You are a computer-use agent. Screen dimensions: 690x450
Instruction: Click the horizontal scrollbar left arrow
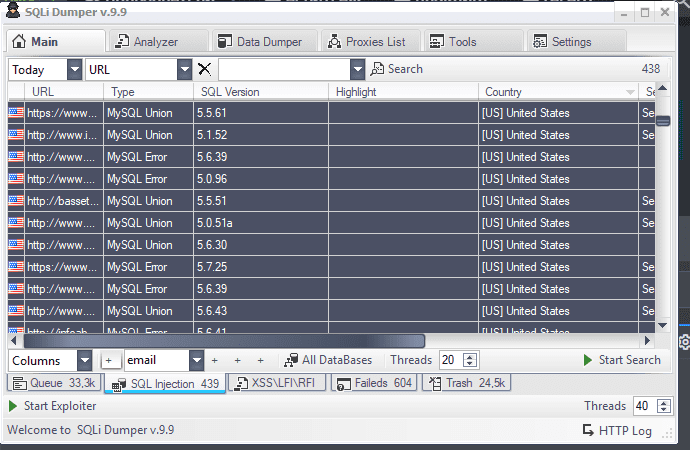[13, 340]
